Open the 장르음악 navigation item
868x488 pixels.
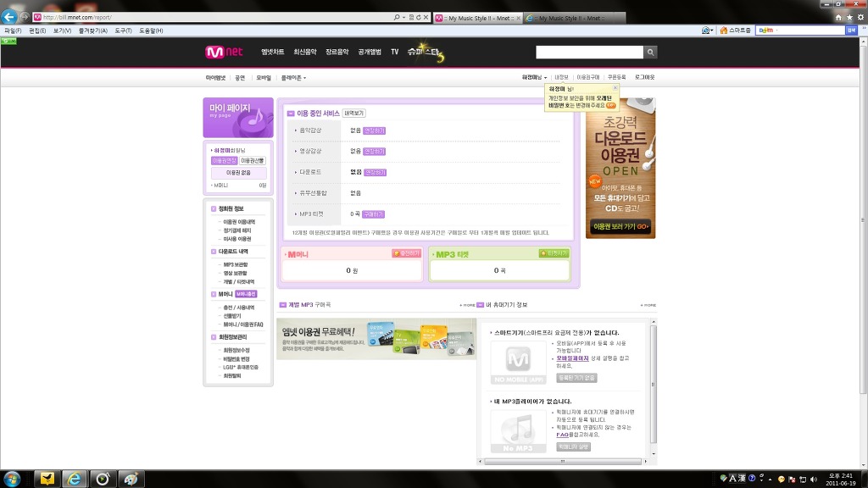(337, 52)
